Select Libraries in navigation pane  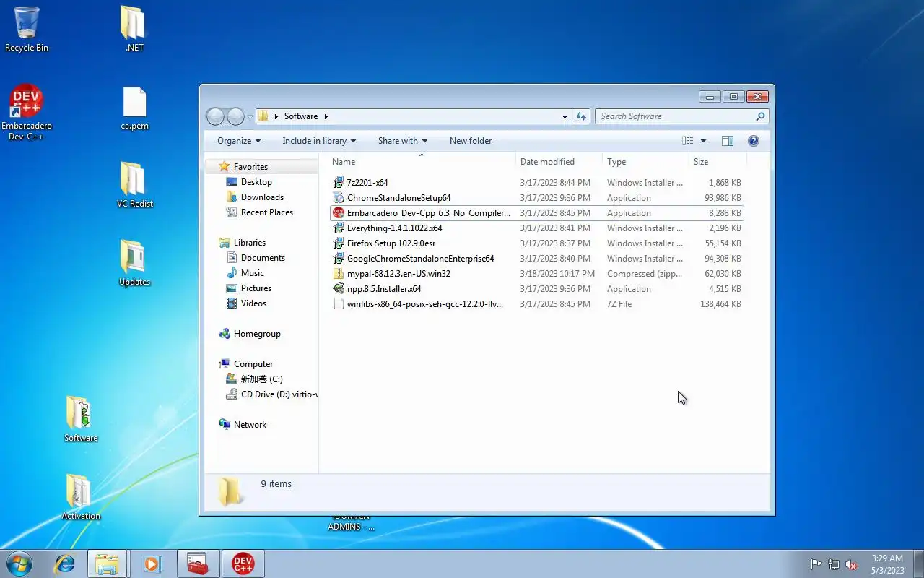(250, 243)
